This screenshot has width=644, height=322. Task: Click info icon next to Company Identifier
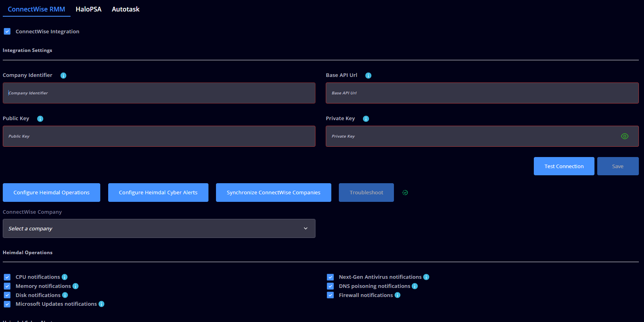tap(63, 75)
